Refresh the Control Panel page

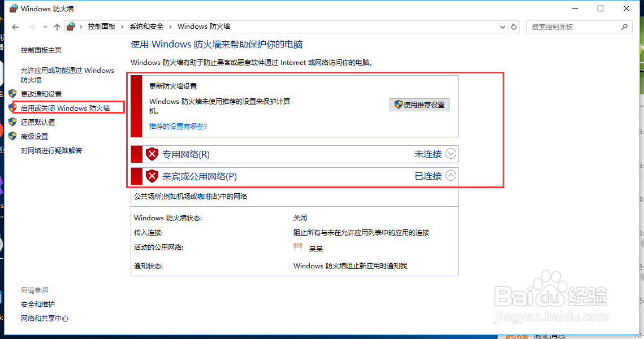pos(514,27)
